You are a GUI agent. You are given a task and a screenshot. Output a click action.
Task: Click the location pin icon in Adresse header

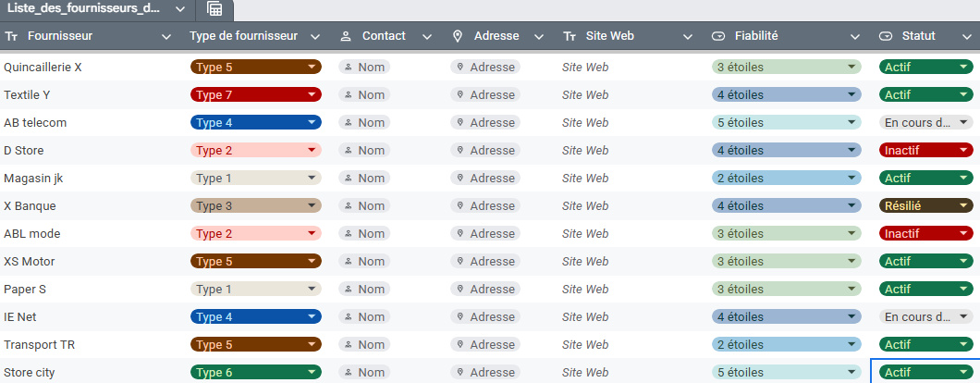458,36
